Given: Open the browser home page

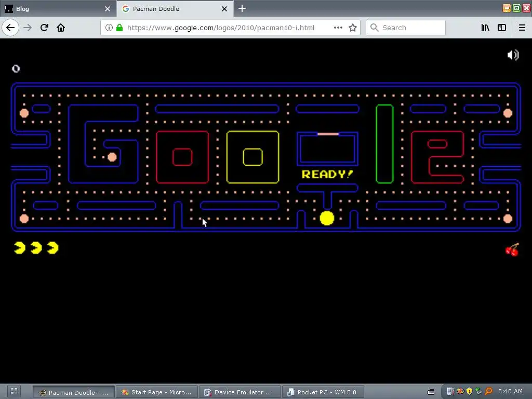Looking at the screenshot, I should pos(61,28).
